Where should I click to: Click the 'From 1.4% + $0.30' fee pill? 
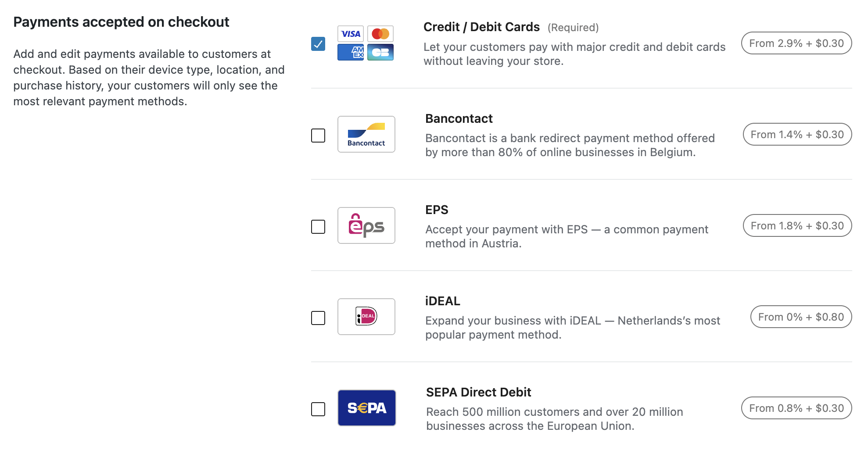pyautogui.click(x=797, y=134)
